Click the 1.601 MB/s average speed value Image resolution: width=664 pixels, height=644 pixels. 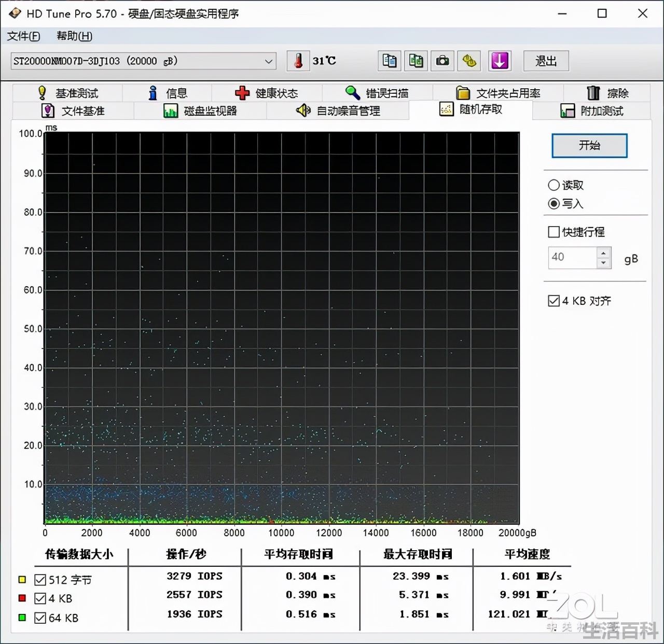531,576
